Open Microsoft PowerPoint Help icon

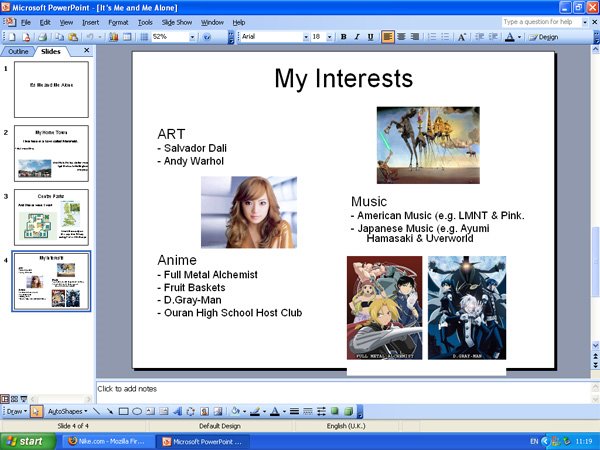(207, 37)
